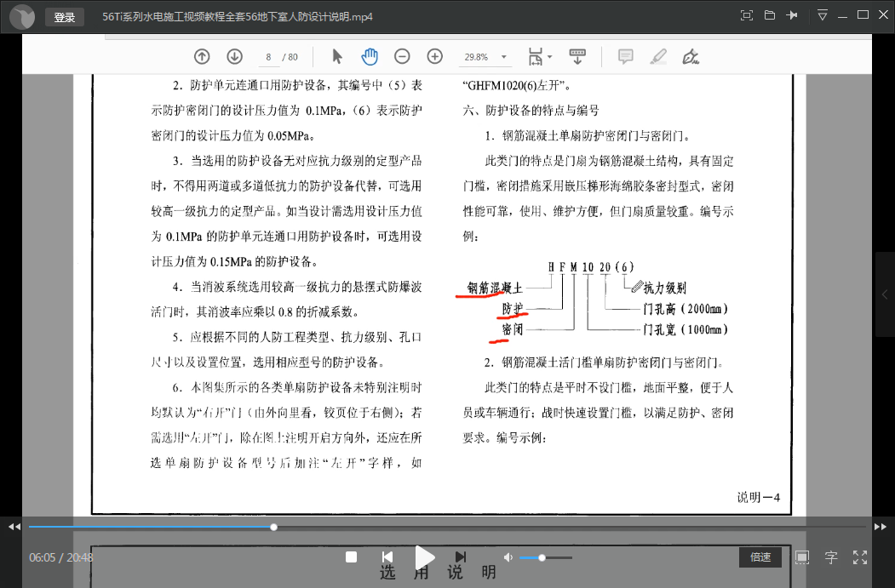Rewind with the double left arrows

[x=14, y=527]
